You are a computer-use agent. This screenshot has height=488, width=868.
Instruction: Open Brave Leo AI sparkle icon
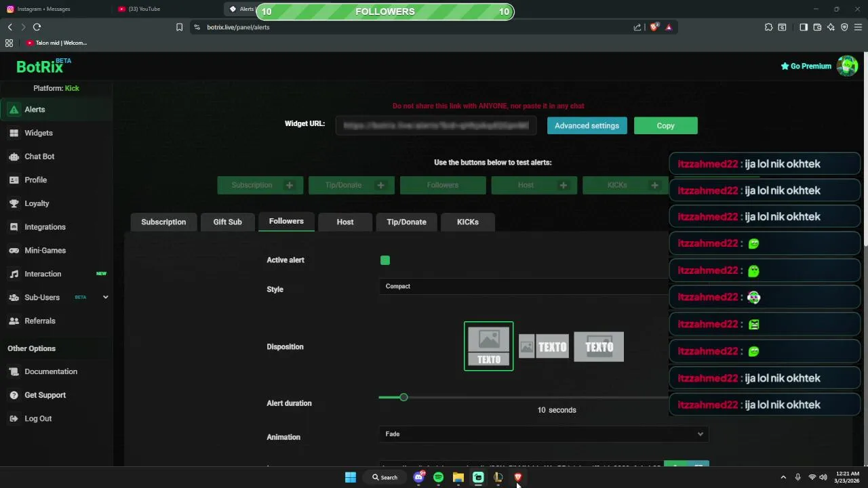831,27
